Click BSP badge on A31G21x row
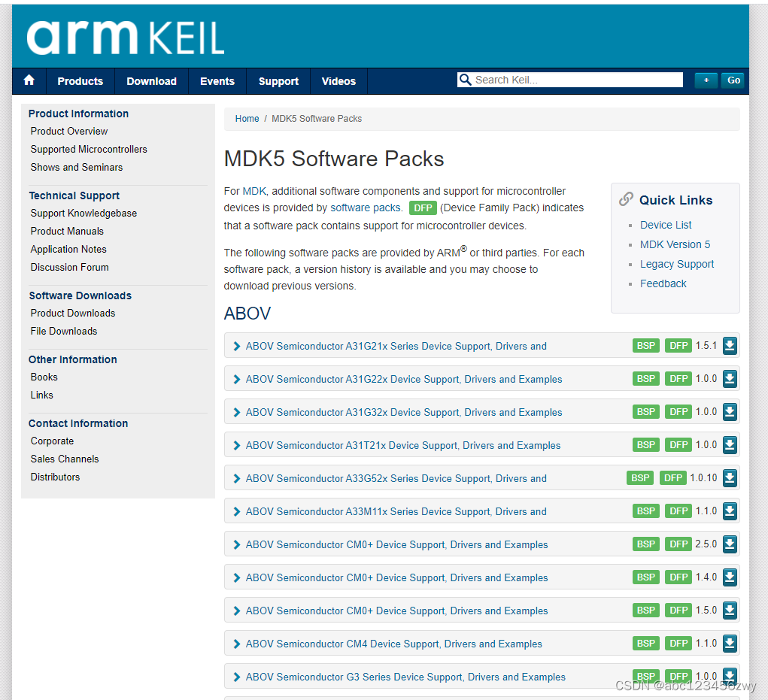Screen dimensions: 768x700 pos(645,346)
